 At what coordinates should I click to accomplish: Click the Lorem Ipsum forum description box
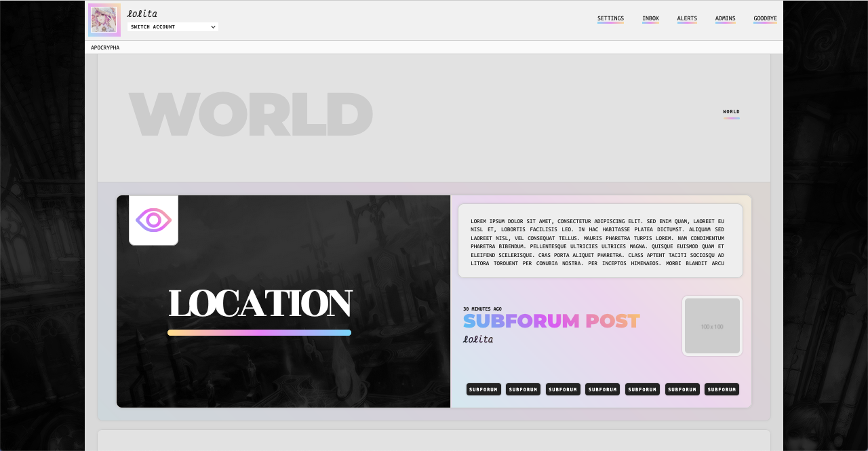pos(600,241)
